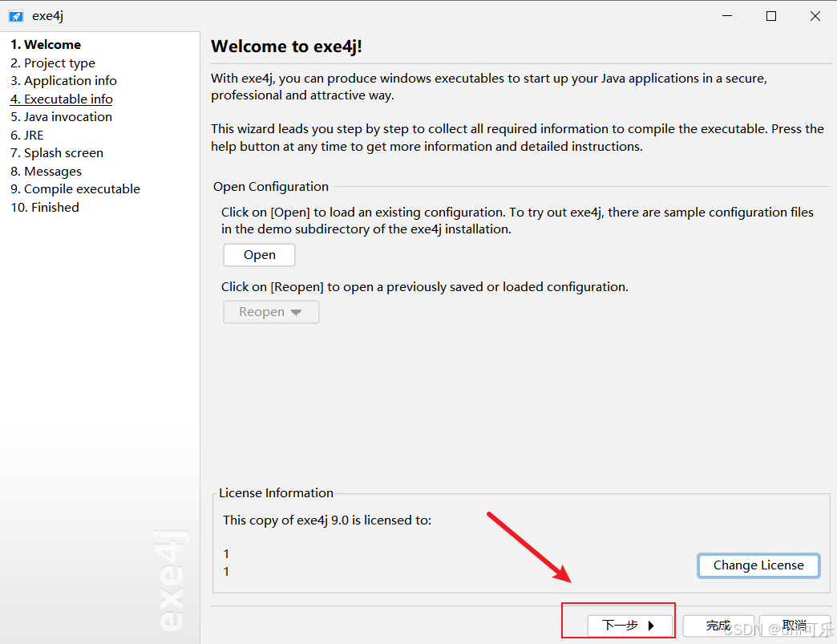The width and height of the screenshot is (837, 644).
Task: Click the 完成 (Finish) button
Action: point(718,626)
